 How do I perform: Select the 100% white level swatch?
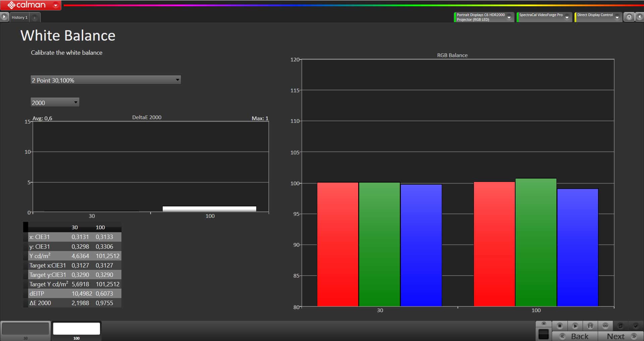tap(76, 329)
